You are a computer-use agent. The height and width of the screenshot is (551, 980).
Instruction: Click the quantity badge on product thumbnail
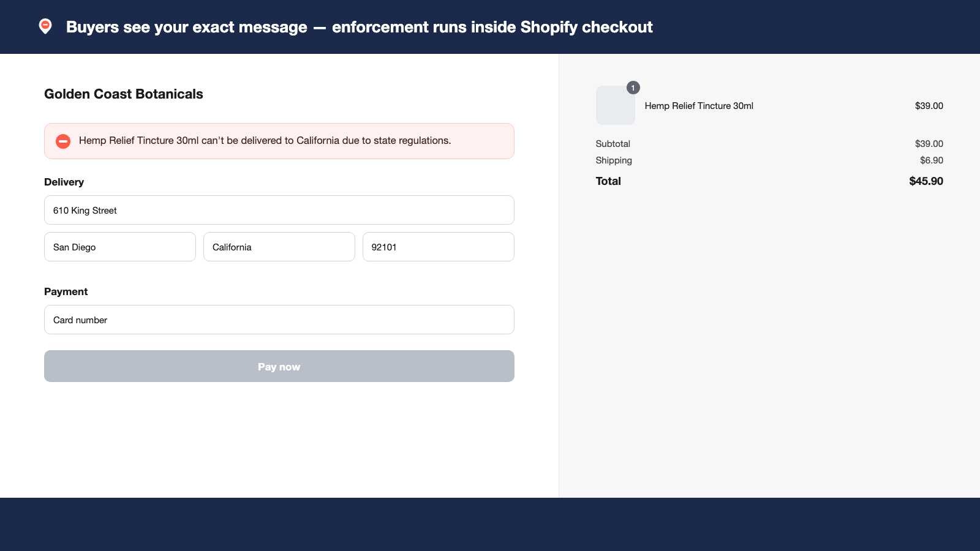click(633, 88)
